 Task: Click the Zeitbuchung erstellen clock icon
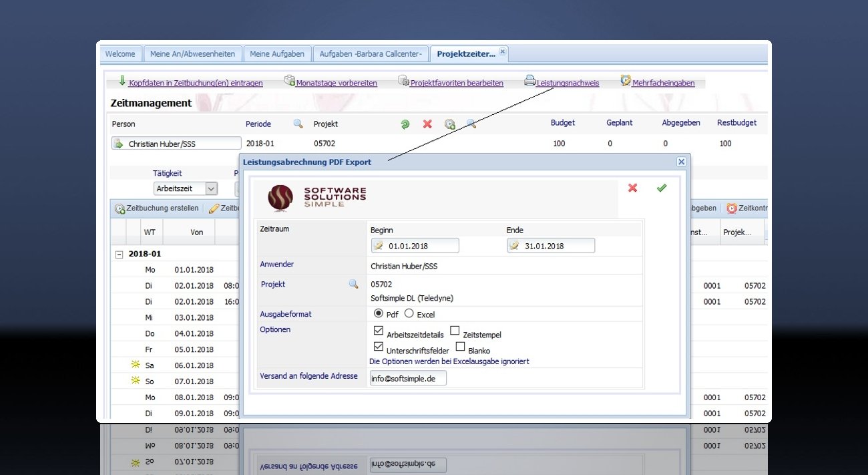pos(120,208)
